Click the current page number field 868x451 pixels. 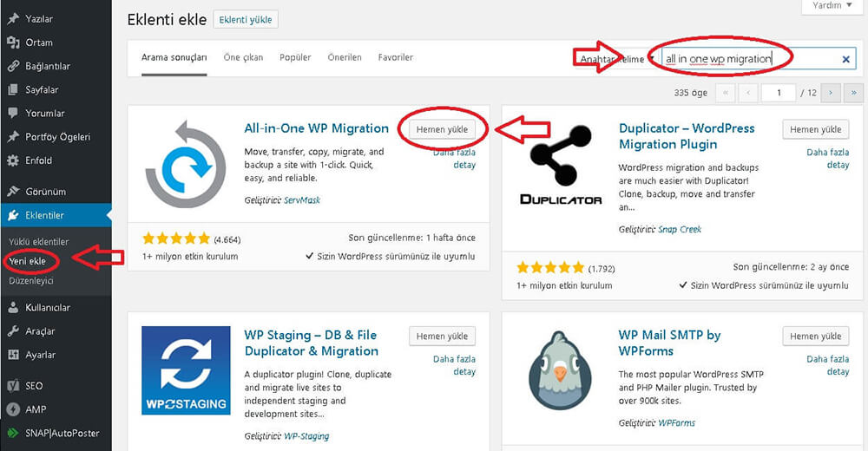779,93
